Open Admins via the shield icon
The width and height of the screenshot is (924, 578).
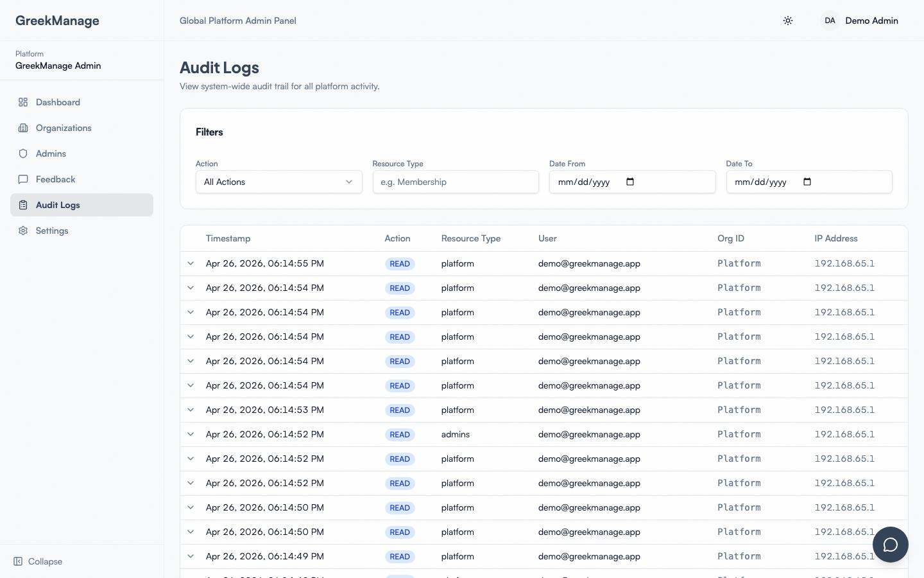(x=23, y=153)
